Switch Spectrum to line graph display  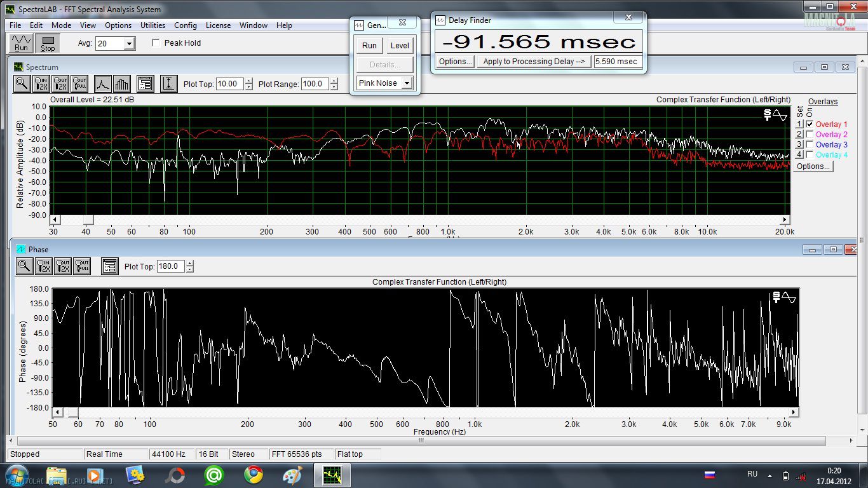103,84
